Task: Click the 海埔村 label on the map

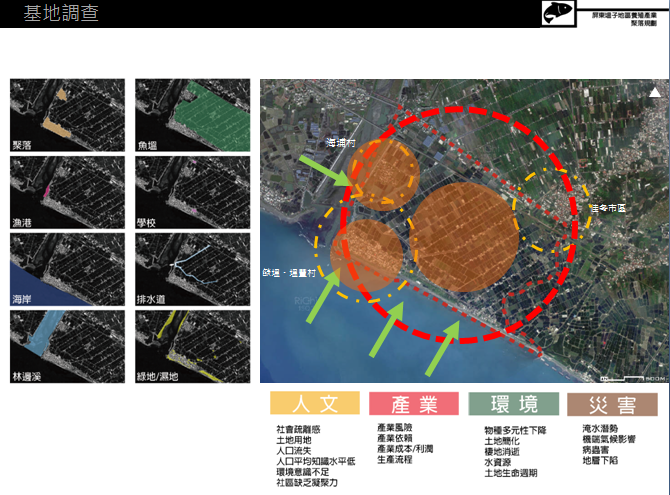Action: click(x=342, y=144)
